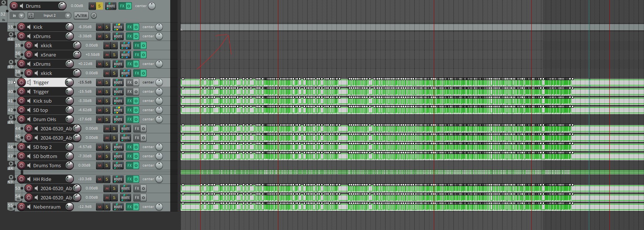The width and height of the screenshot is (644, 230).
Task: Open routing for Drums Toms track
Action: pos(118,165)
